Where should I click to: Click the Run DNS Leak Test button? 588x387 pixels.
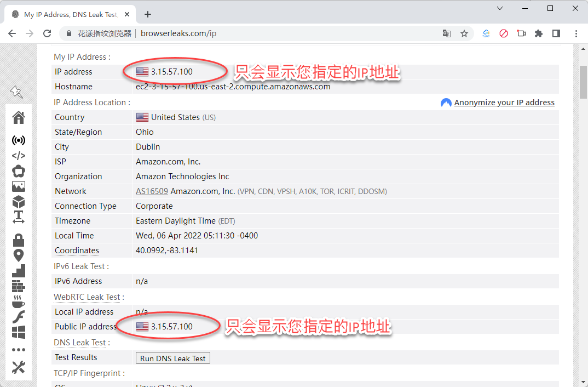tap(173, 358)
